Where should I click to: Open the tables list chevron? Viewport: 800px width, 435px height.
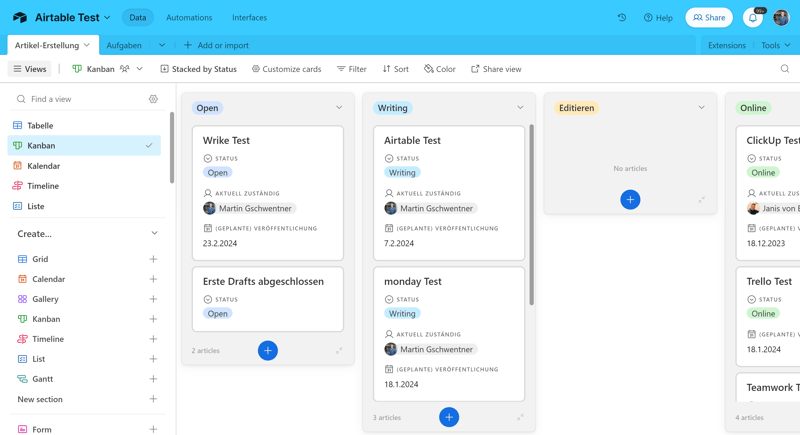coord(162,45)
